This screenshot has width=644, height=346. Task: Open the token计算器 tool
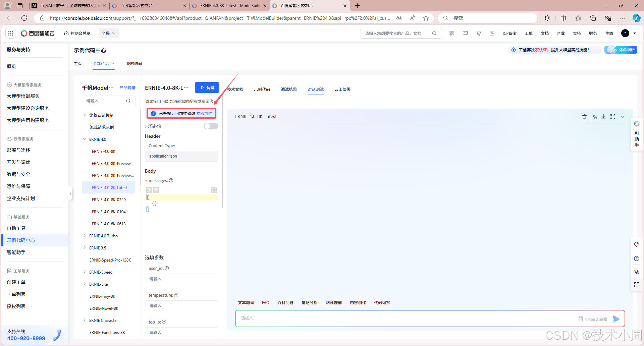[593, 319]
